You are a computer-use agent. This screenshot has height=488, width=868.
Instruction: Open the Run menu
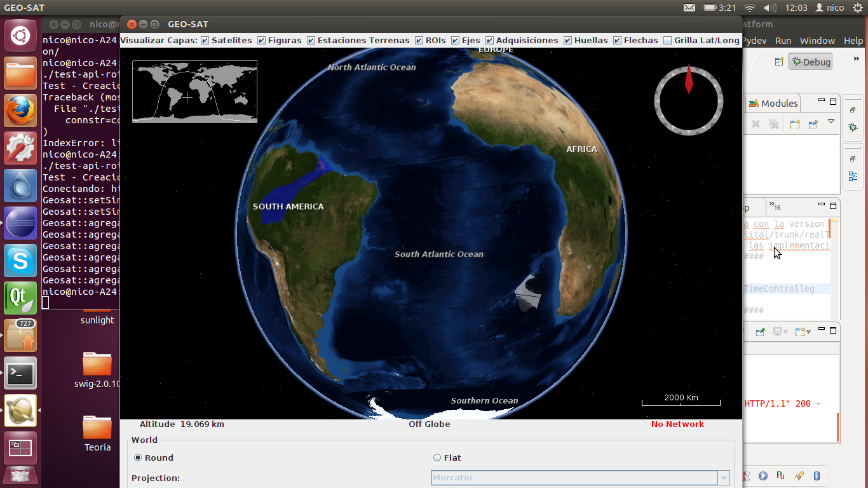[783, 41]
